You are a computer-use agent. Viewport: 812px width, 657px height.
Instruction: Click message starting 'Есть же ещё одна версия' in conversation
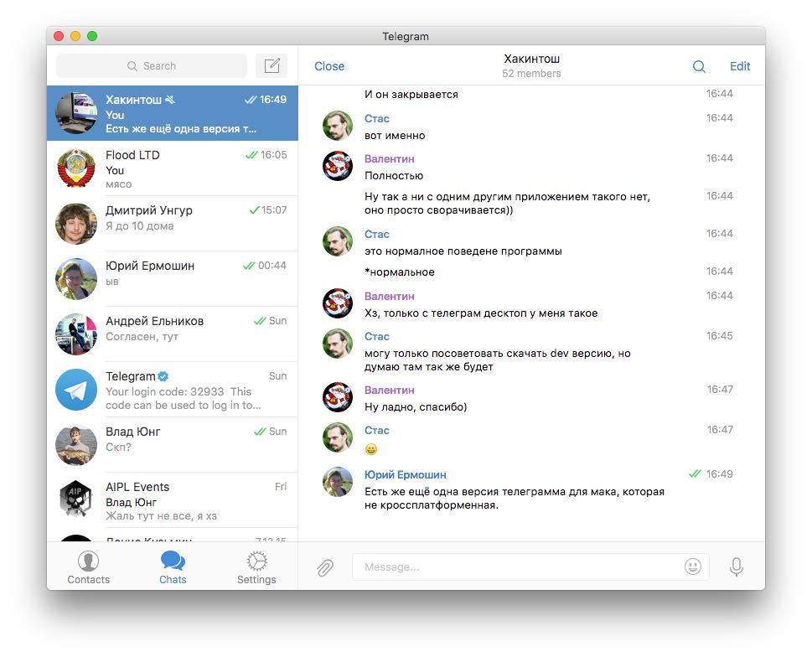pyautogui.click(x=515, y=498)
